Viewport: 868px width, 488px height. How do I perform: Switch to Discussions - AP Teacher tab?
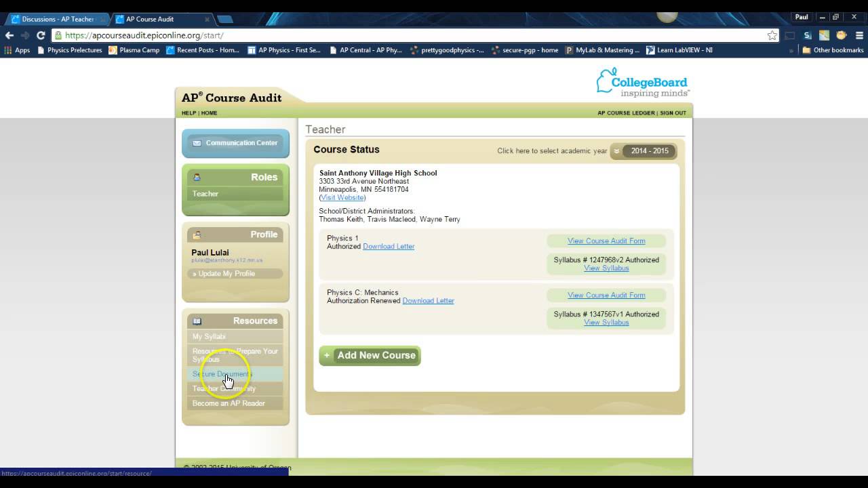pos(57,19)
